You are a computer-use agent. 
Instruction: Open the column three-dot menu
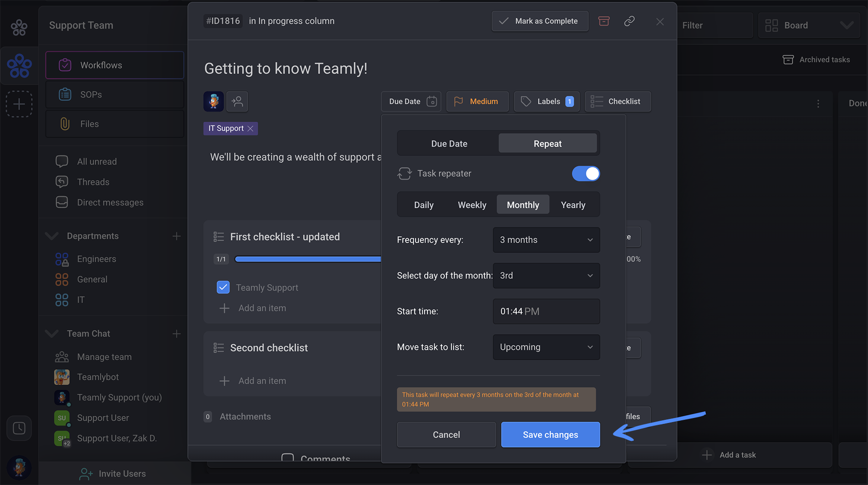(818, 103)
